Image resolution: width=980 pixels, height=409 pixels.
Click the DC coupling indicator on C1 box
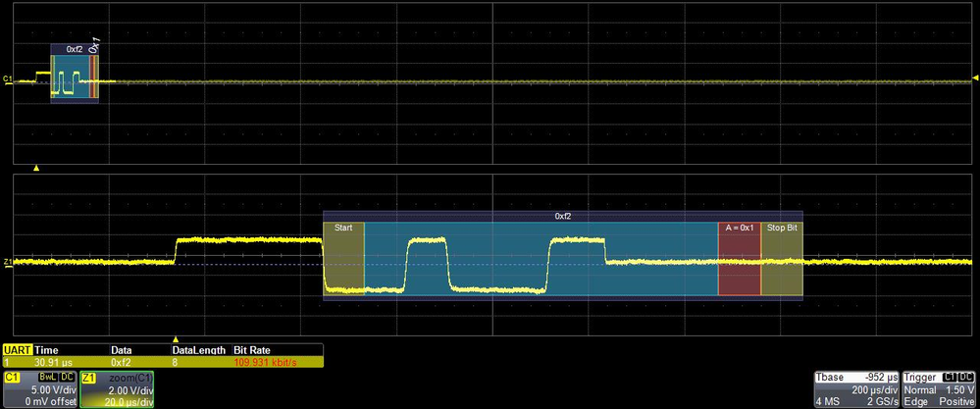point(67,378)
